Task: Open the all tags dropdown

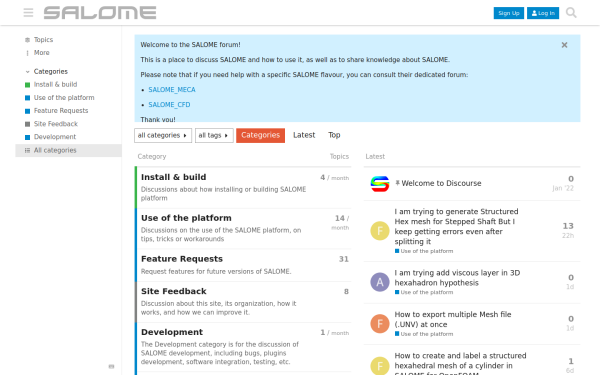Action: [x=214, y=135]
